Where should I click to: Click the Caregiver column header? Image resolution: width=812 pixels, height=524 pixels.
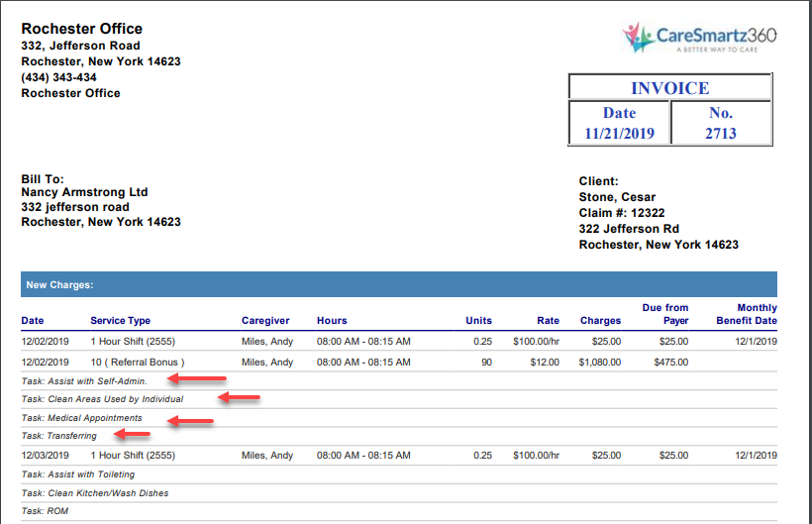(x=265, y=321)
